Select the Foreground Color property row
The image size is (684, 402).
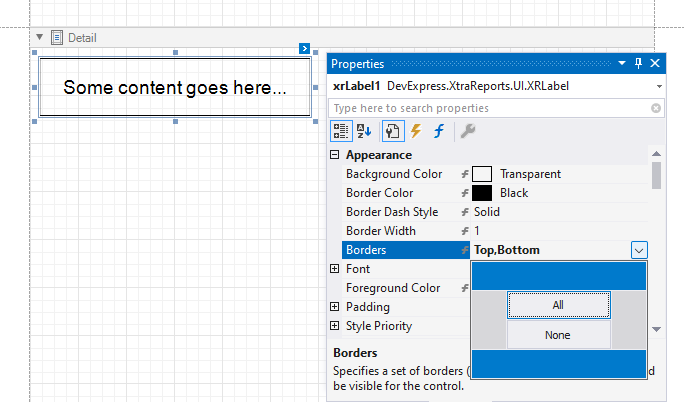pos(406,288)
